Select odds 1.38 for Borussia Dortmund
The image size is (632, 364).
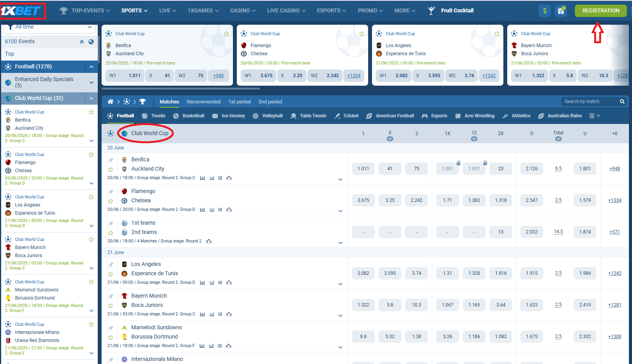(x=416, y=337)
